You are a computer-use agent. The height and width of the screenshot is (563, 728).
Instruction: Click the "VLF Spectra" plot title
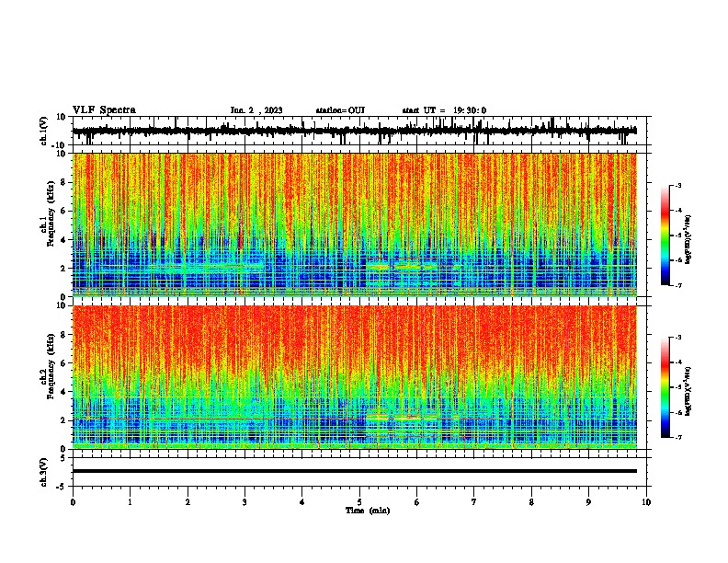104,110
